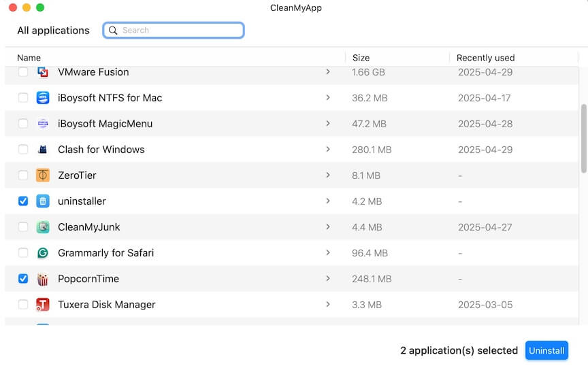
Task: Click the Grammarly for Safari icon
Action: point(43,253)
